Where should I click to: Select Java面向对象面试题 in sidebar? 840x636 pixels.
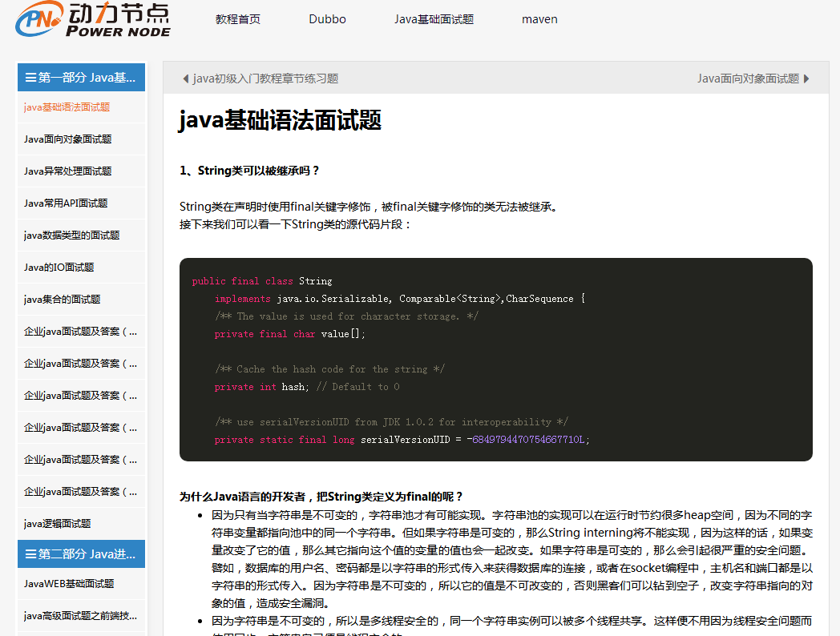(x=82, y=139)
